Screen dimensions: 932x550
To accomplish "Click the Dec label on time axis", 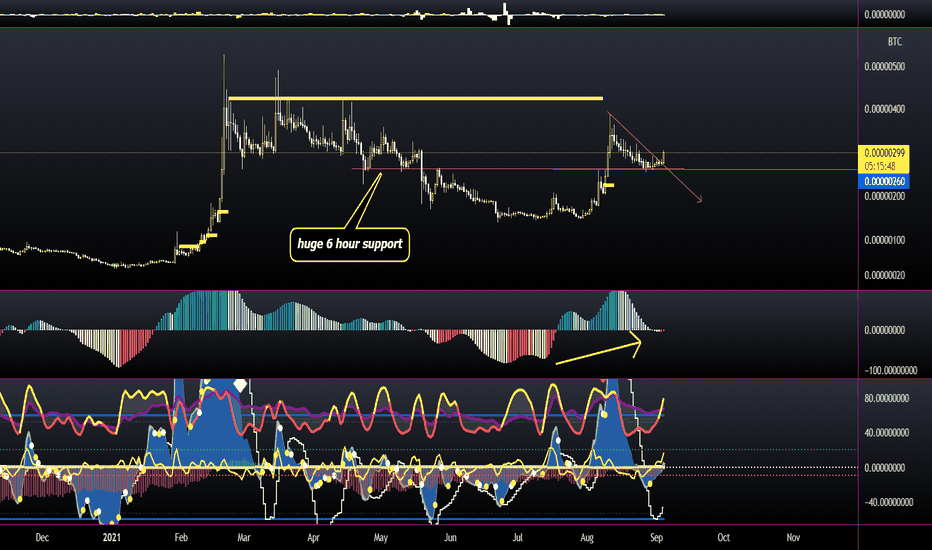I will point(42,538).
